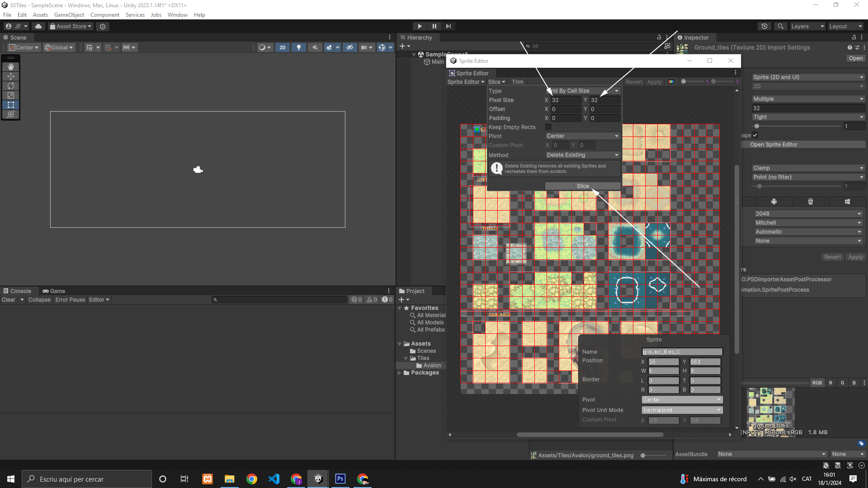Click the Play button
This screenshot has width=868, height=488.
(x=420, y=26)
